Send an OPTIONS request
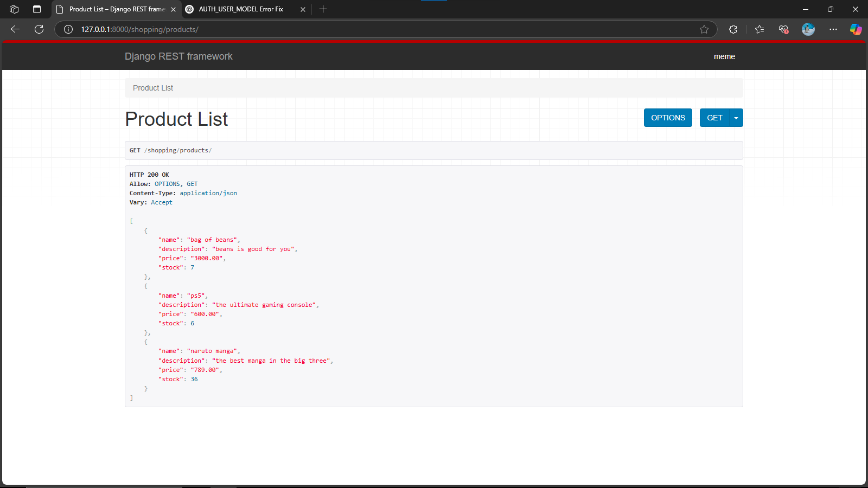Screen dimensions: 868x488 click(668, 118)
